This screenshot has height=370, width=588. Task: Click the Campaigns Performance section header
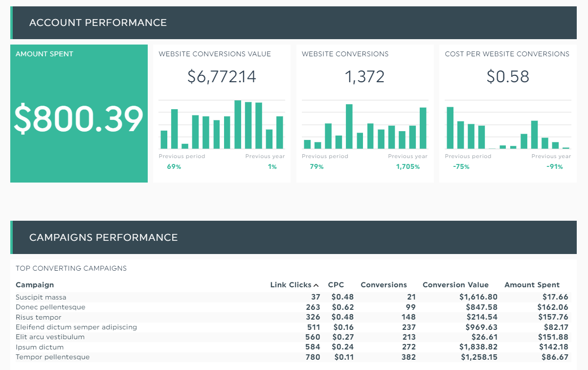tap(104, 237)
